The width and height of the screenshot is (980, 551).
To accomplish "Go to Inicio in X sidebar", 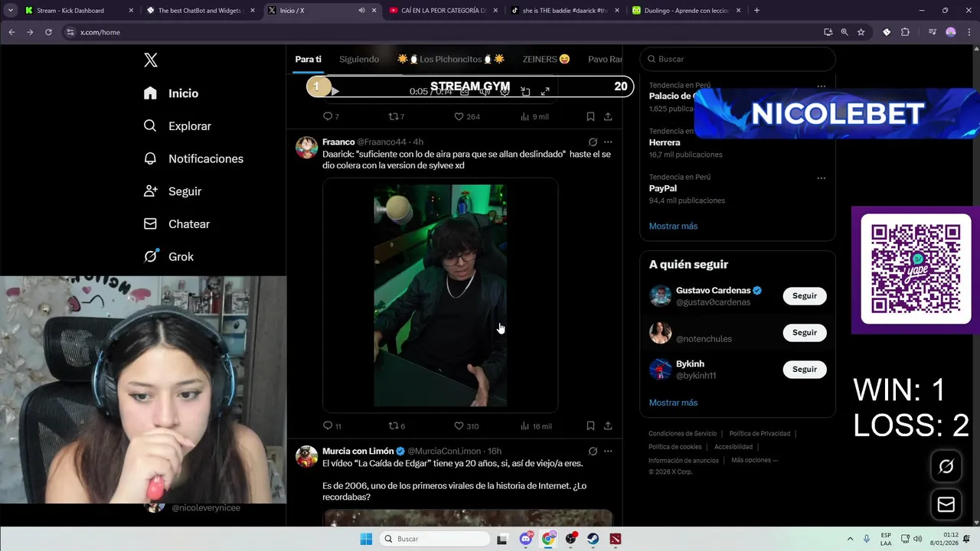I will coord(171,93).
